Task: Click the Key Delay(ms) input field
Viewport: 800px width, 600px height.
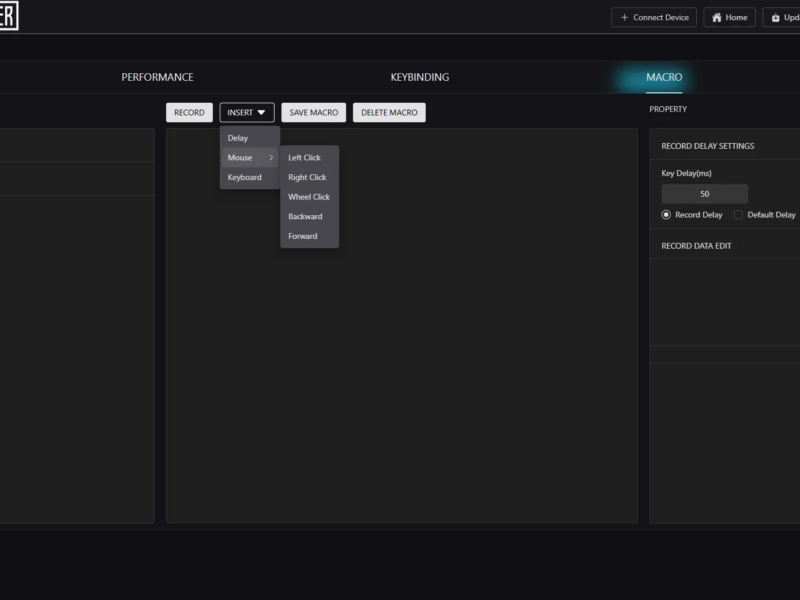Action: tap(705, 194)
